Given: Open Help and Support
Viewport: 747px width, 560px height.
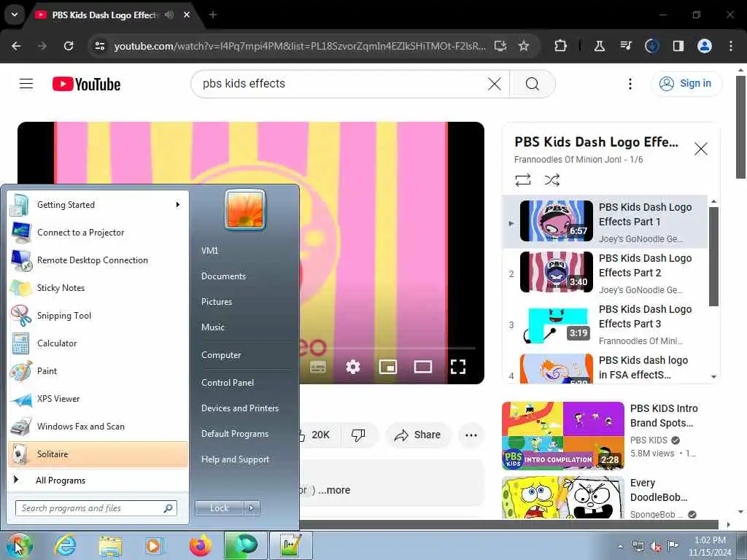Looking at the screenshot, I should coord(235,459).
